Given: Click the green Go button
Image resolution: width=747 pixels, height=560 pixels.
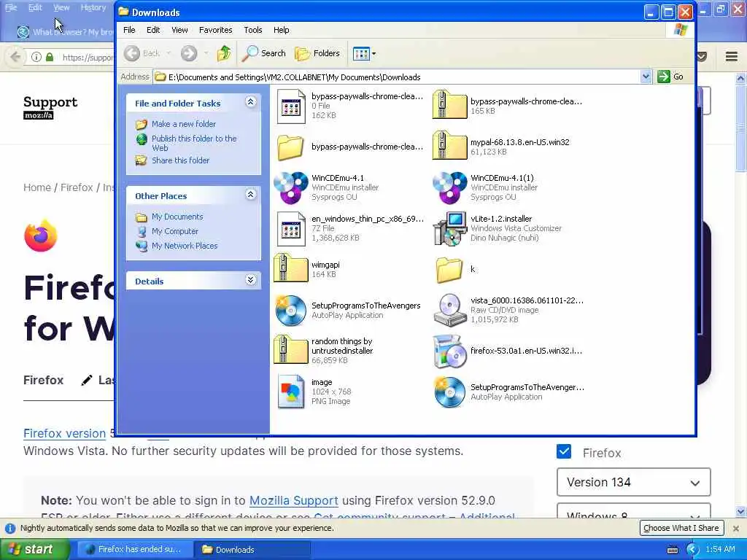Looking at the screenshot, I should pos(670,77).
